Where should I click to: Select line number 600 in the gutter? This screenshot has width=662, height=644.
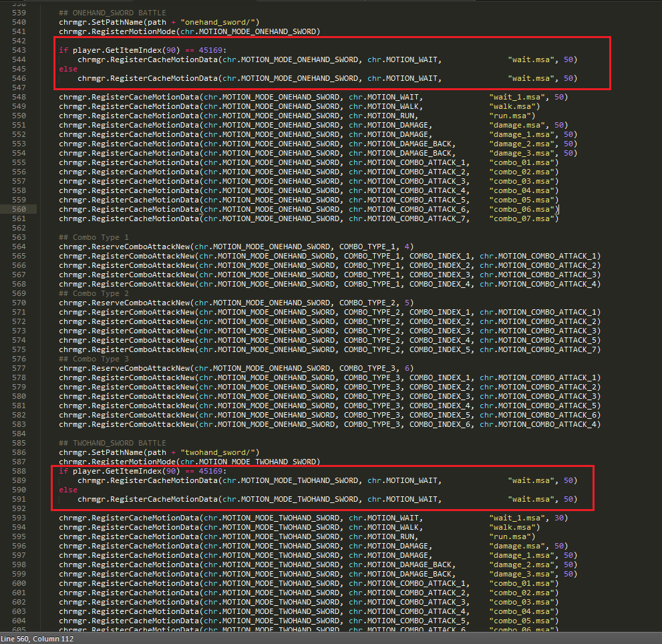(x=19, y=584)
